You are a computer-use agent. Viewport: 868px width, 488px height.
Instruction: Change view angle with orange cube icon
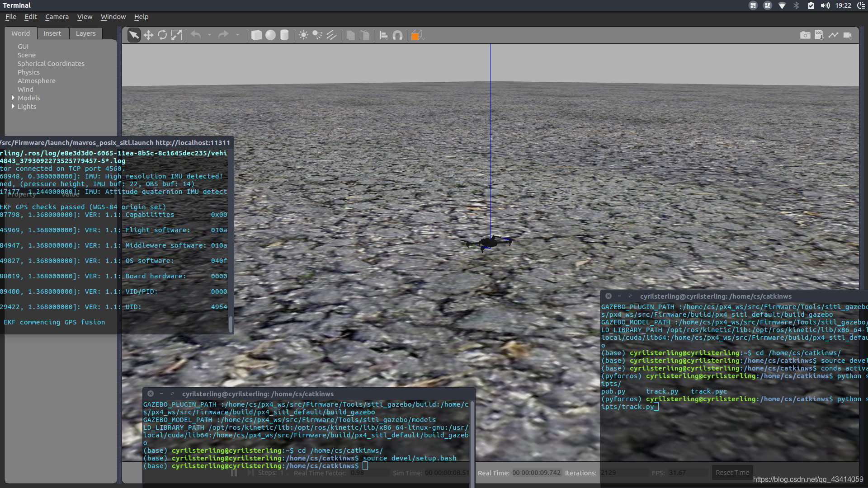pyautogui.click(x=416, y=35)
